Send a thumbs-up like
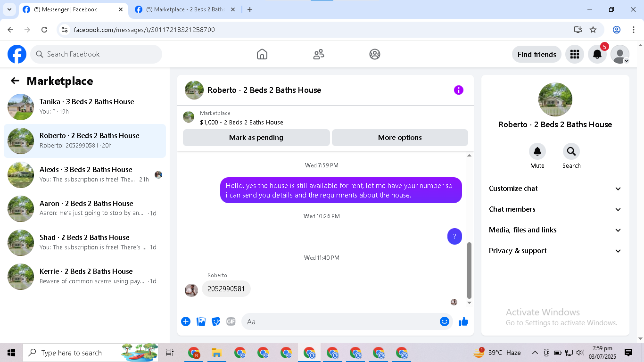 click(463, 321)
